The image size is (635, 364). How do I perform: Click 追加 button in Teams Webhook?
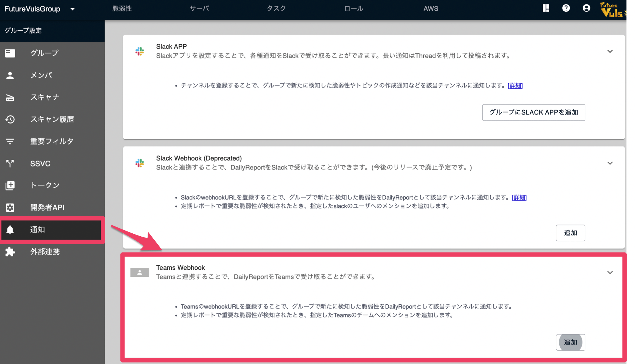pyautogui.click(x=570, y=342)
